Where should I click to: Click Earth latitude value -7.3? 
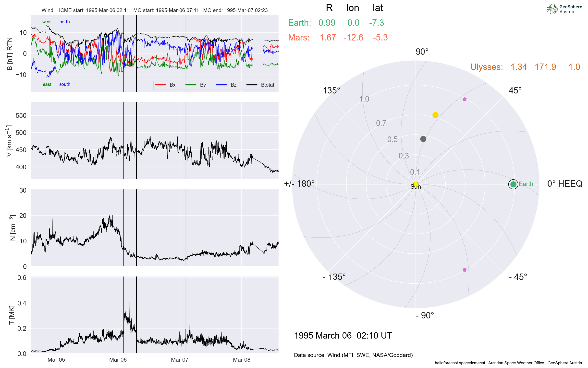[x=377, y=23]
